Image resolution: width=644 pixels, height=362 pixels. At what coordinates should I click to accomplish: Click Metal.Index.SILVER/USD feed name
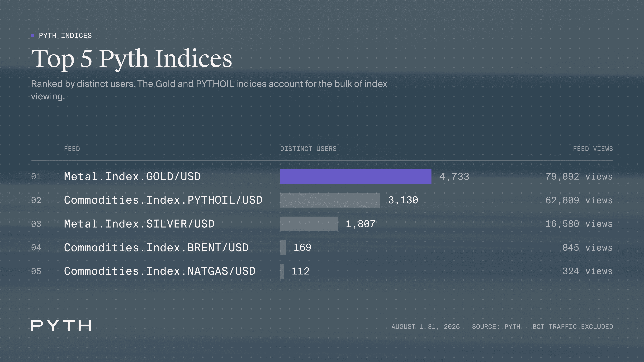point(139,224)
